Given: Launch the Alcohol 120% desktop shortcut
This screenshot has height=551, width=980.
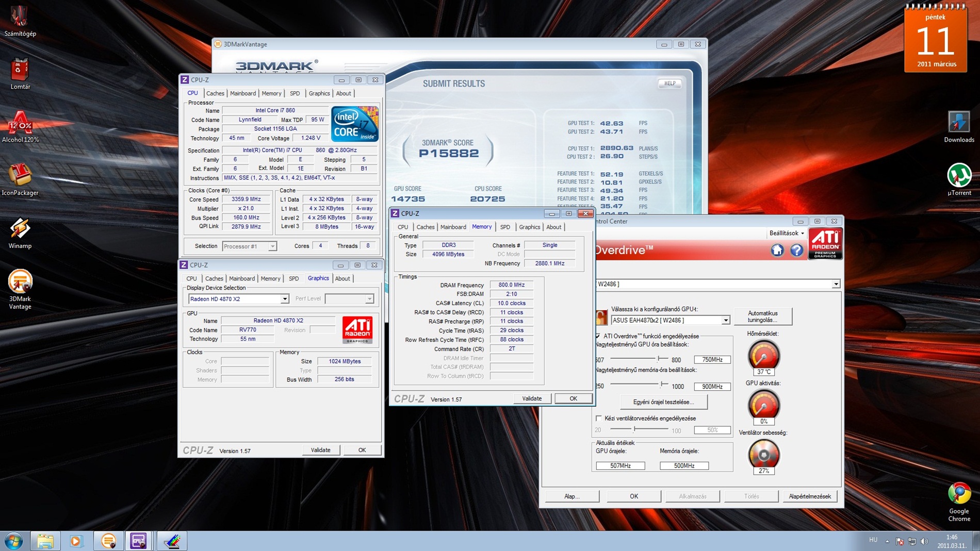Looking at the screenshot, I should [x=20, y=127].
